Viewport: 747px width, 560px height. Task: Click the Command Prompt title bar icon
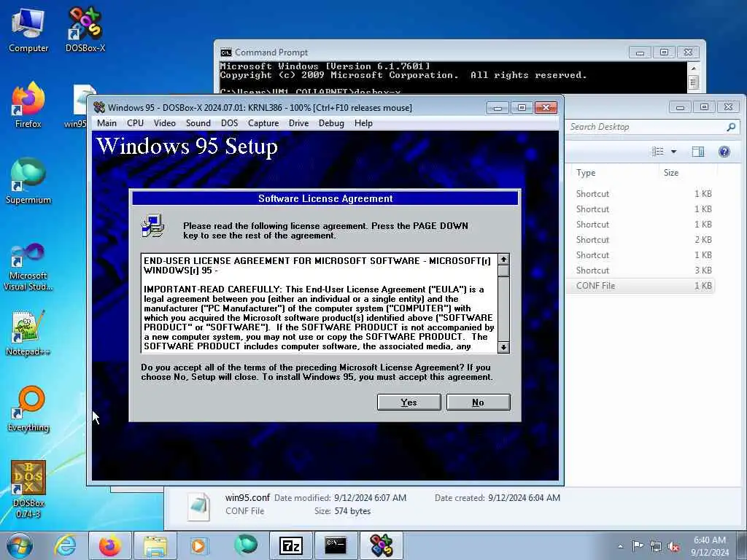[x=226, y=52]
